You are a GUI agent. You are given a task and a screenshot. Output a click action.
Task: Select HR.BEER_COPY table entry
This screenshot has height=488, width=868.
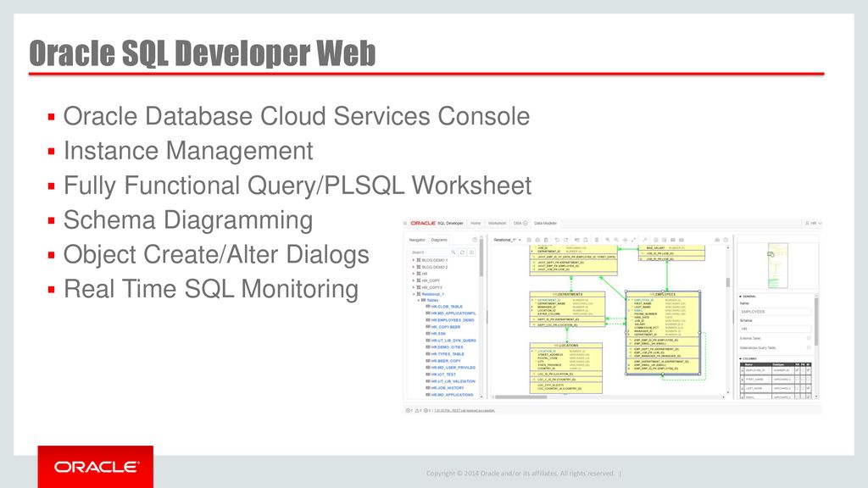coord(446,361)
